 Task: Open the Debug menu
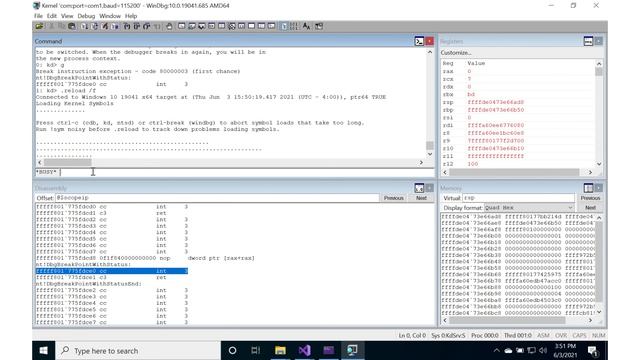click(x=86, y=16)
